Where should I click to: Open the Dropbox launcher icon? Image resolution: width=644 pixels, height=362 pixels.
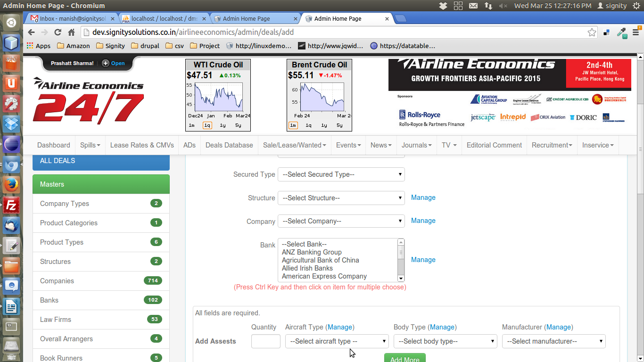tap(11, 124)
